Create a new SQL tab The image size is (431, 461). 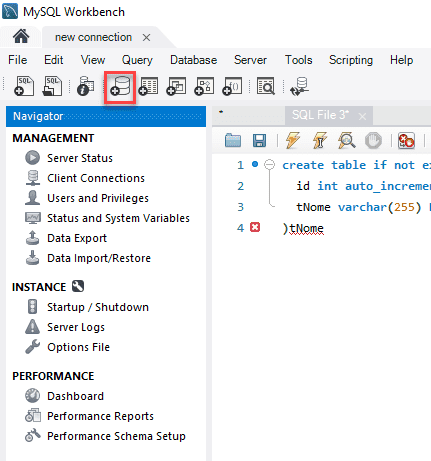click(24, 86)
